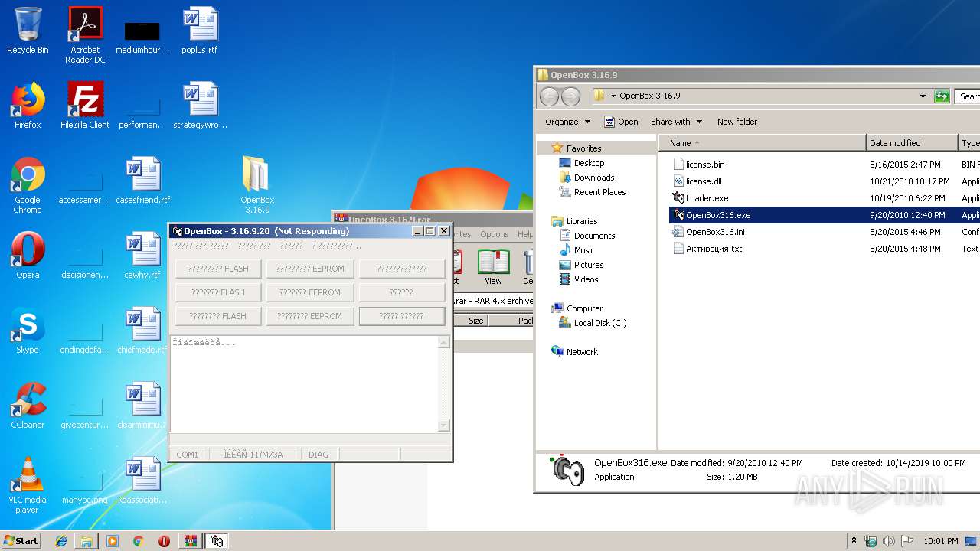Select Recent Places in the navigation pane
Screen dimensions: 980x551
599,192
